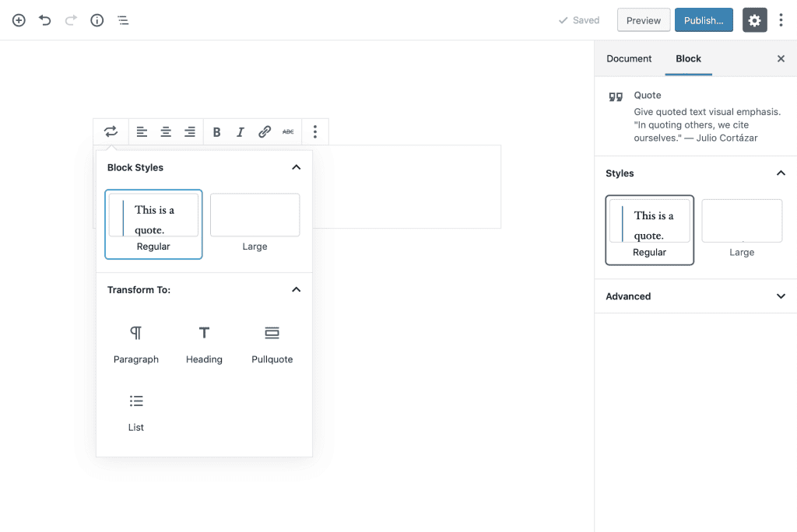Select the Regular style in Block Styles popup
The image size is (797, 532).
click(153, 224)
